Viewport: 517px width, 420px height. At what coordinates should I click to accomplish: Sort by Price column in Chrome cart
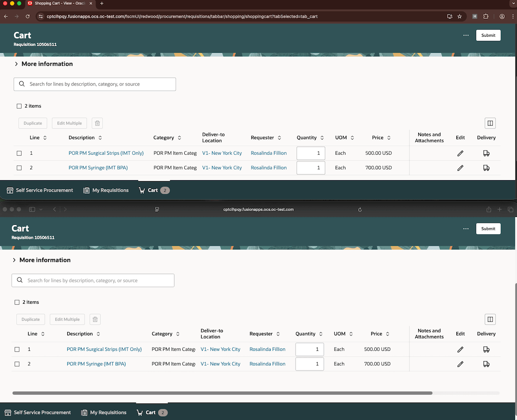(389, 138)
